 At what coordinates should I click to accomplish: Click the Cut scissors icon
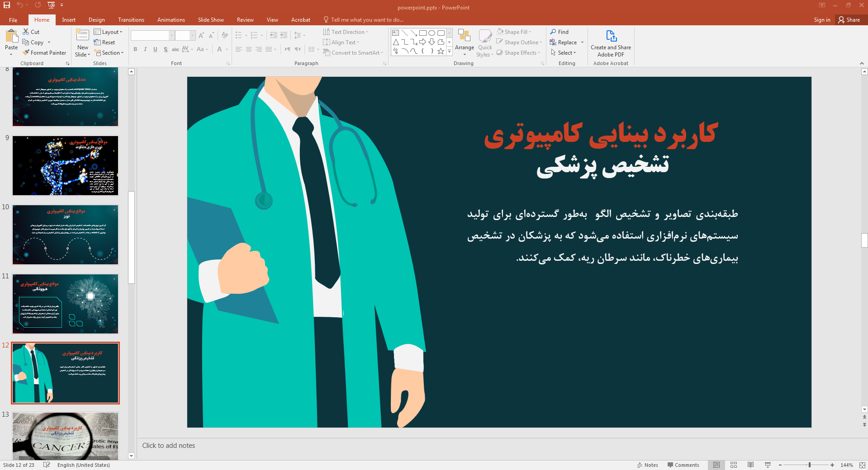pos(26,32)
